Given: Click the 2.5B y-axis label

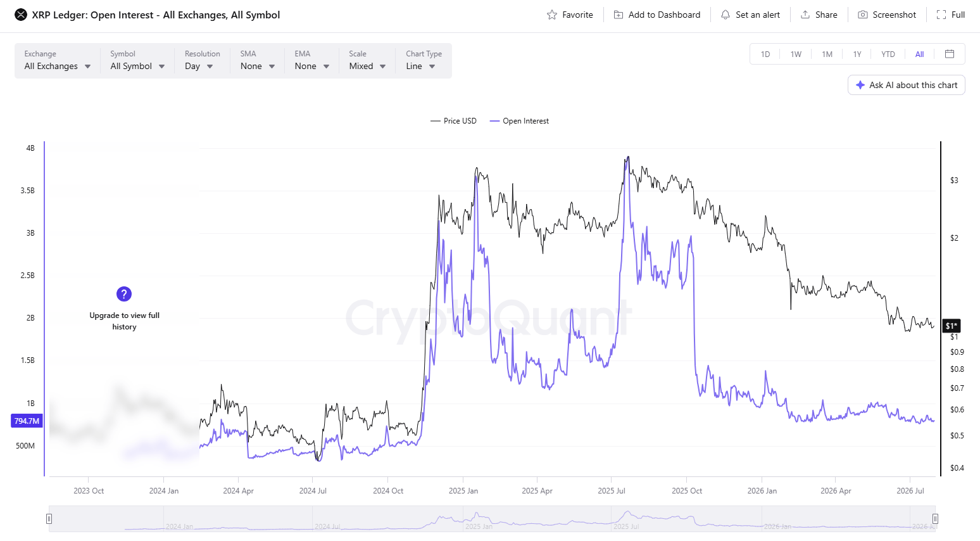Looking at the screenshot, I should point(27,276).
